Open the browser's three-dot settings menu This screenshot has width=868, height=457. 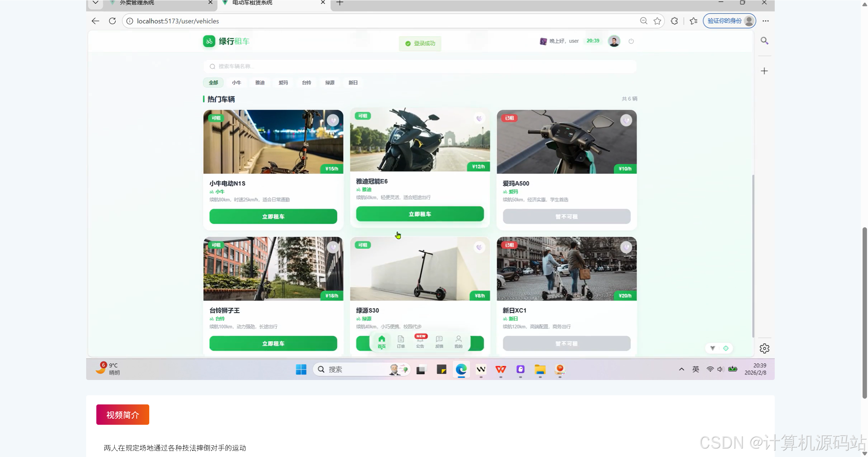coord(766,21)
